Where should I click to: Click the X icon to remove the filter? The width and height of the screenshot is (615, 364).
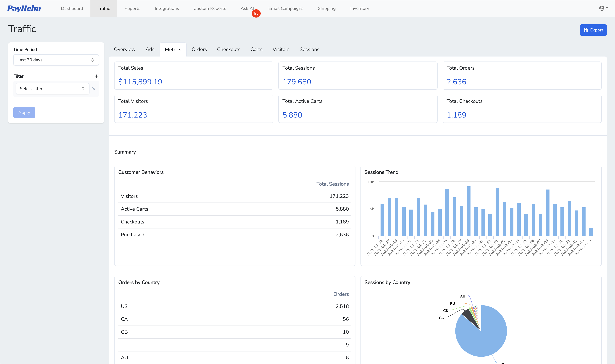click(x=94, y=89)
